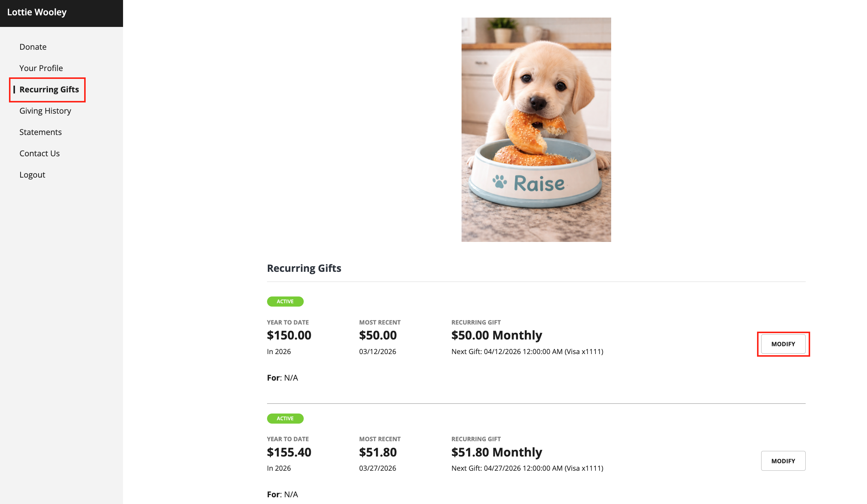Click the $51.80 Monthly recurring gift text
This screenshot has width=867, height=504.
click(497, 452)
